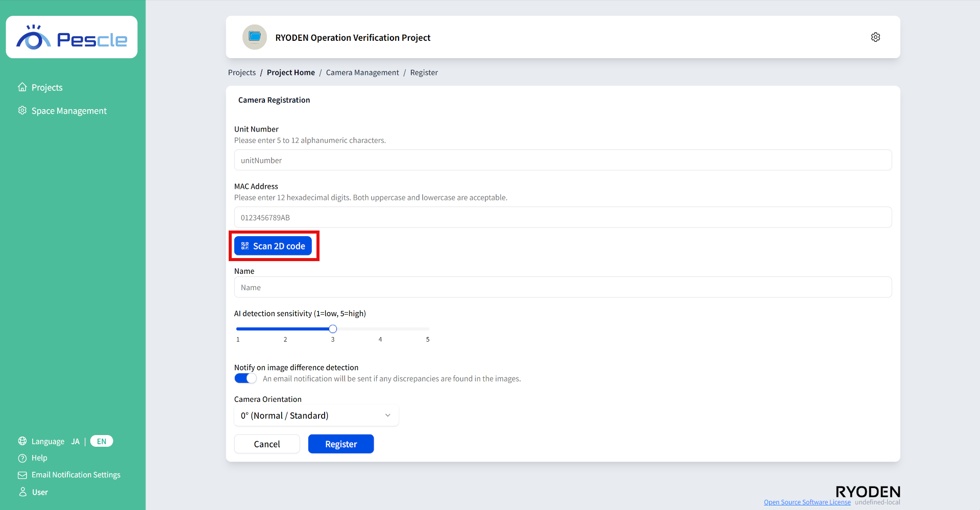Image resolution: width=980 pixels, height=510 pixels.
Task: Click the Space Management gear icon
Action: pos(22,111)
